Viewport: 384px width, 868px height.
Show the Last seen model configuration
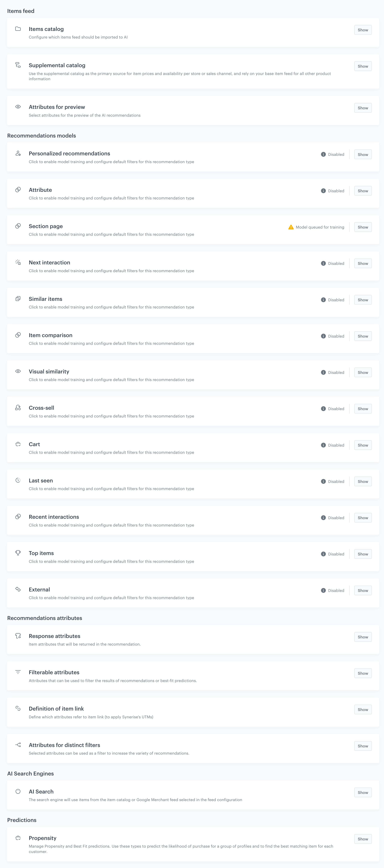point(363,482)
